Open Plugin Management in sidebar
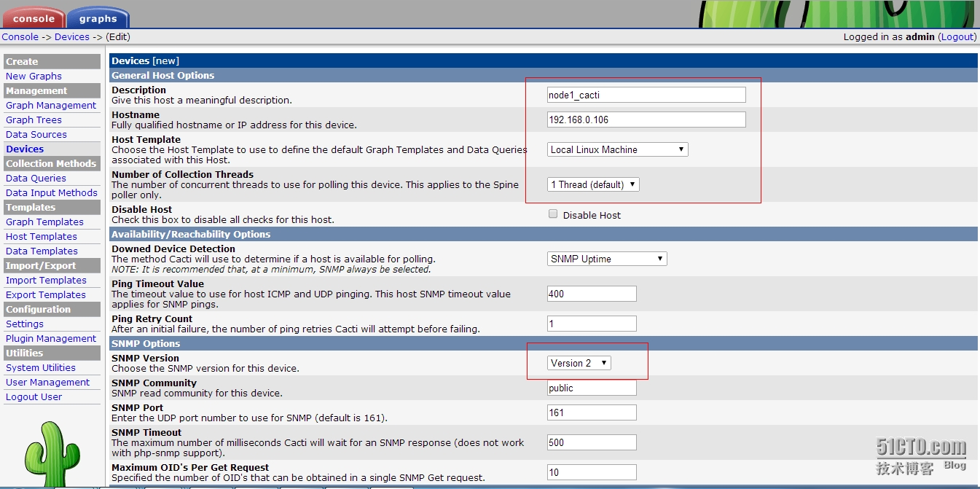 (x=51, y=338)
